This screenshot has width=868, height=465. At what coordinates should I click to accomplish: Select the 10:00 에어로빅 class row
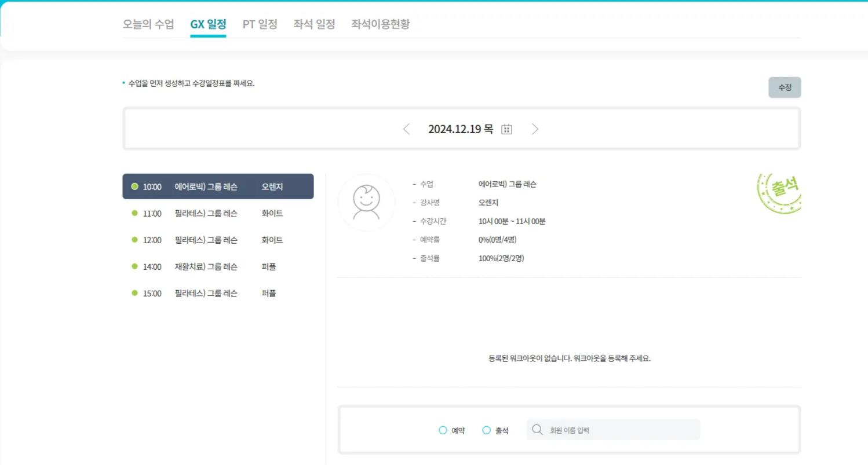pos(218,186)
